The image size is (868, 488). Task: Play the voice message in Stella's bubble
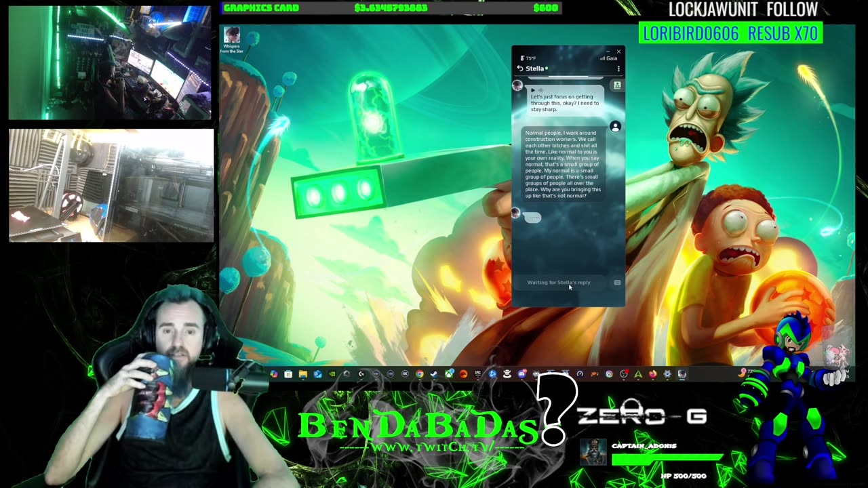533,89
